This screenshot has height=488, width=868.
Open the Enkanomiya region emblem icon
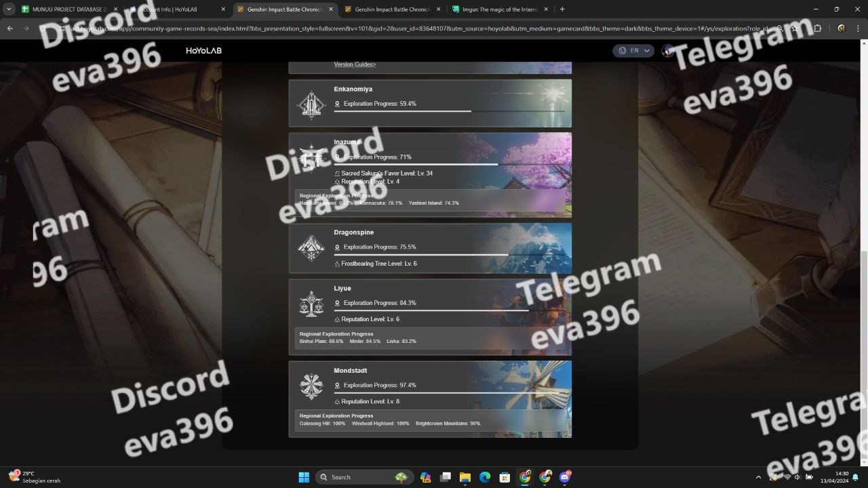311,105
